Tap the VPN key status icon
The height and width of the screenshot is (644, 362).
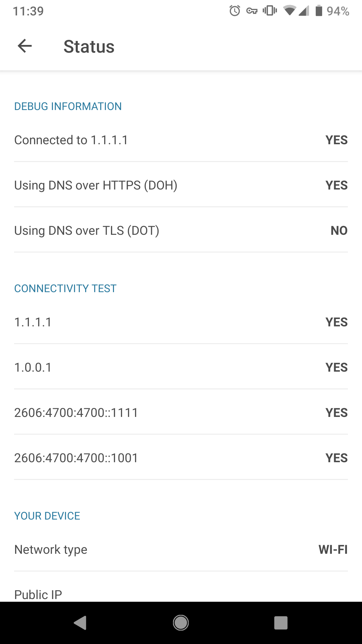[x=252, y=11]
